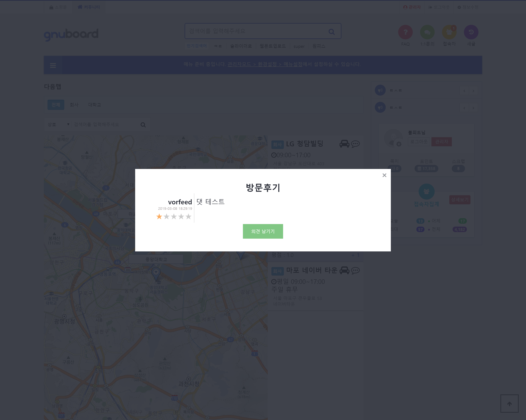Set the rating to three stars
The width and height of the screenshot is (526, 420).
click(x=174, y=216)
